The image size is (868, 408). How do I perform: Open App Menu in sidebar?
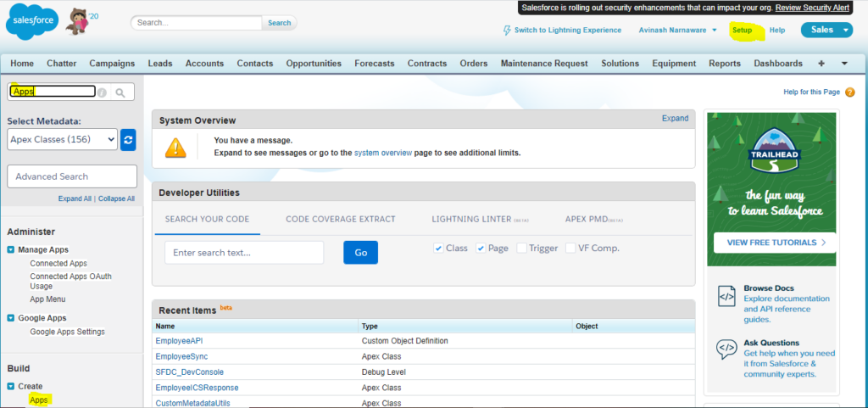click(47, 299)
